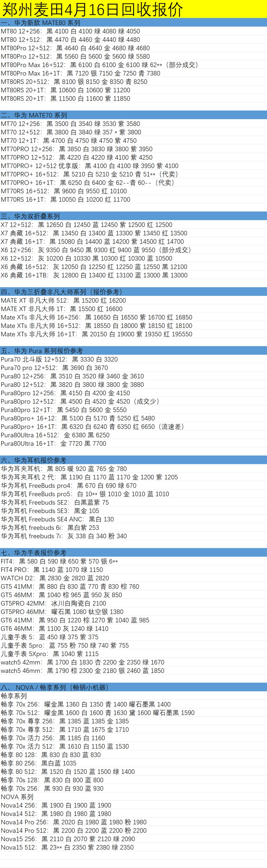Click the MT80RS 20+512 row

[x=133, y=82]
